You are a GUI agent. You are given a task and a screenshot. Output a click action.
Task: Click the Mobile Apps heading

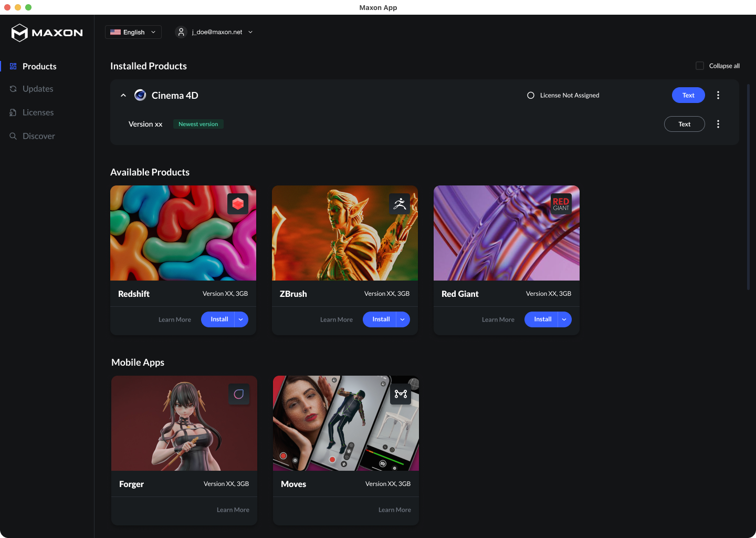point(138,363)
